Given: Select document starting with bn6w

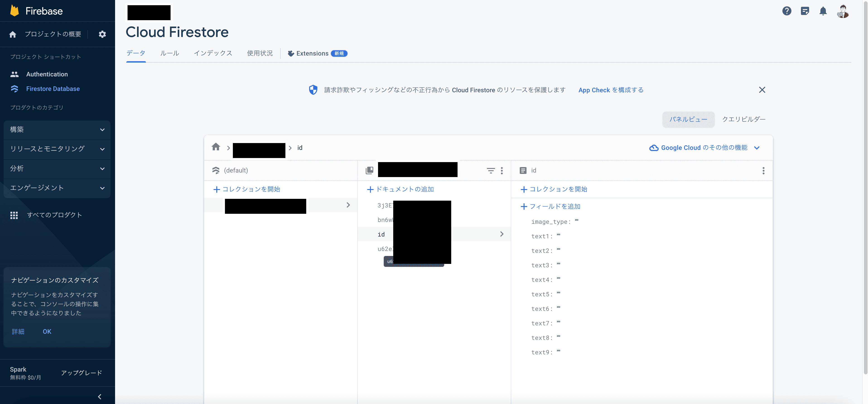Looking at the screenshot, I should coord(434,219).
